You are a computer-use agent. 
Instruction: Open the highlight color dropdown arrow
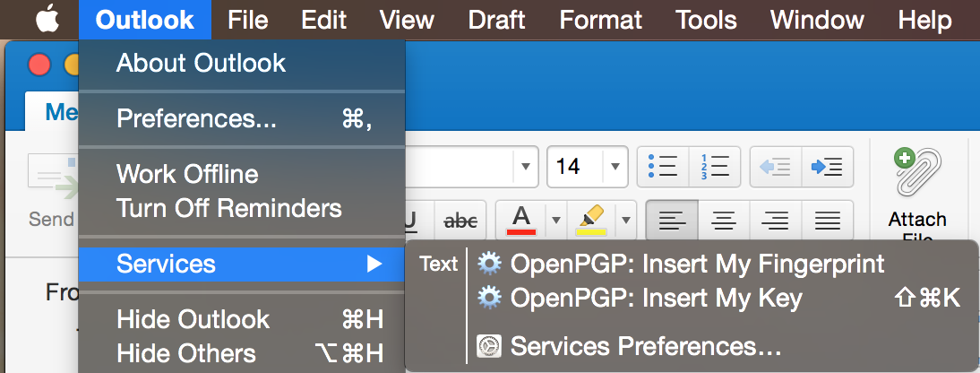(626, 220)
